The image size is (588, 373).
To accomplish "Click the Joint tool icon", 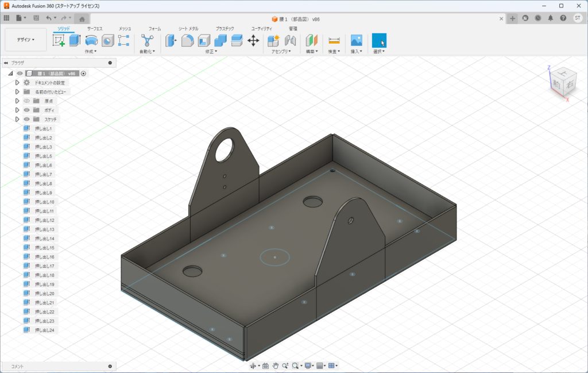I will click(x=290, y=41).
